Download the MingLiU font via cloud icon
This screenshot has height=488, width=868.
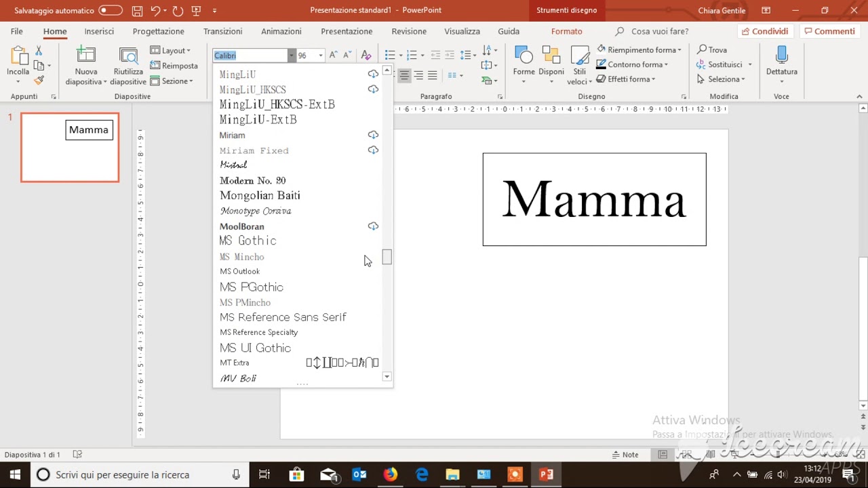373,74
